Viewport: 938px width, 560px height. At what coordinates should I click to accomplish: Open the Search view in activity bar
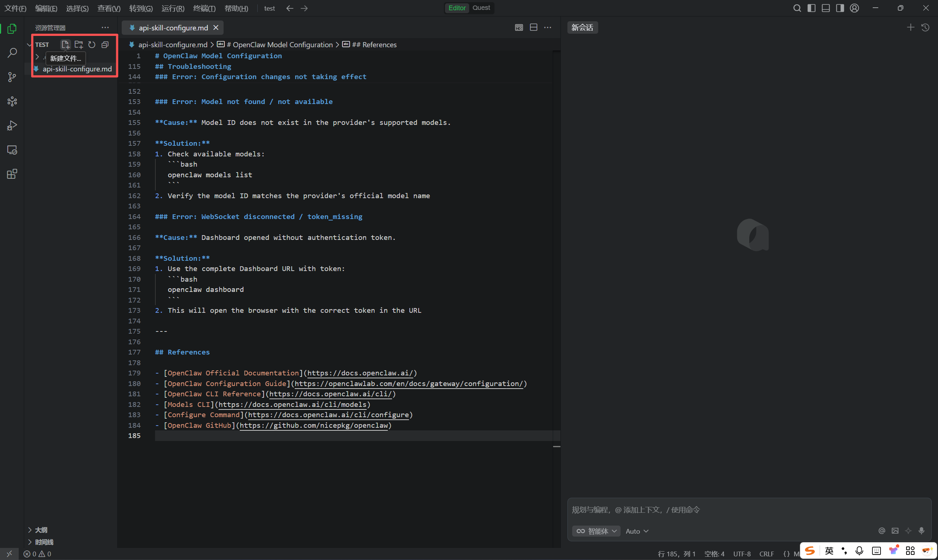(x=12, y=53)
